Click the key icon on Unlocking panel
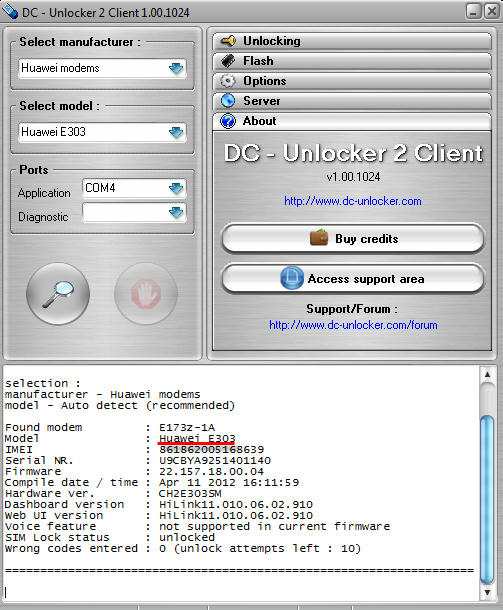The image size is (503, 610). [228, 41]
